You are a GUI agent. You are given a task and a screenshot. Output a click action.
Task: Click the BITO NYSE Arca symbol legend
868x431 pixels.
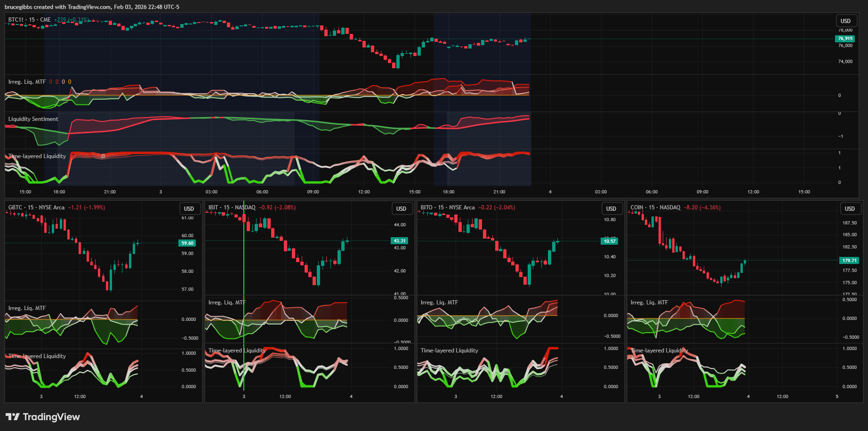pyautogui.click(x=447, y=208)
